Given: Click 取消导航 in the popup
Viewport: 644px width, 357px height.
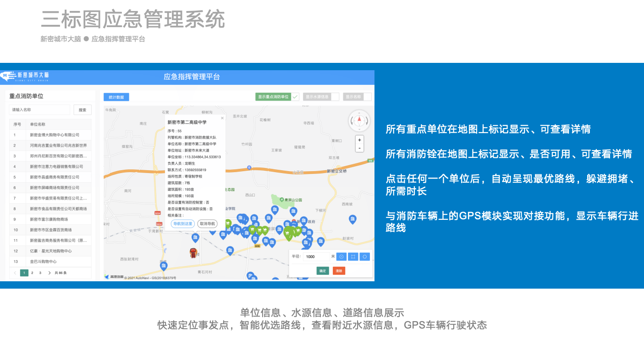Looking at the screenshot, I should click(207, 224).
